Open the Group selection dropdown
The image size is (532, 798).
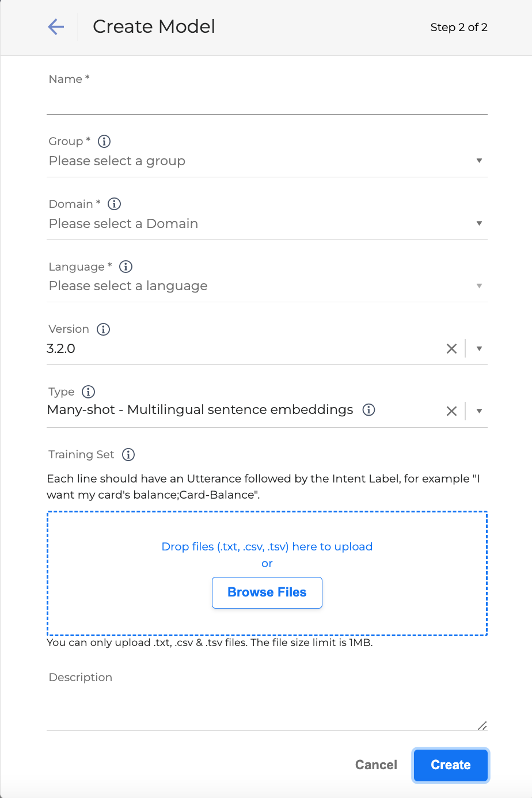click(479, 161)
